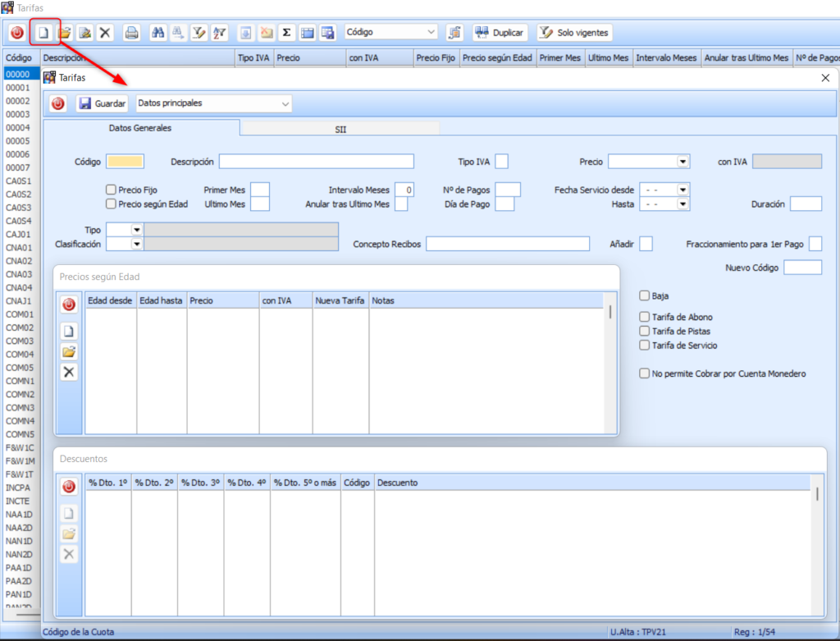Switch to the SII tab
Screen dimensions: 840x641
click(340, 129)
